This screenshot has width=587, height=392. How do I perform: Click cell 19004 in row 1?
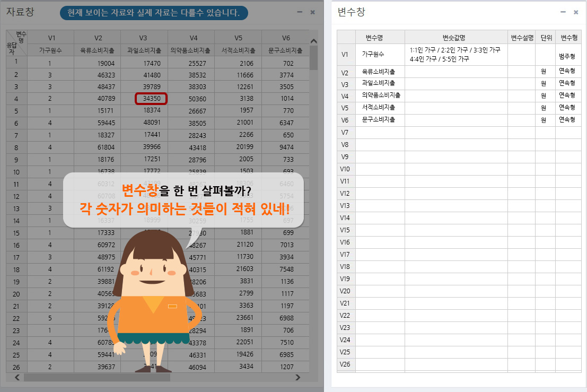106,63
